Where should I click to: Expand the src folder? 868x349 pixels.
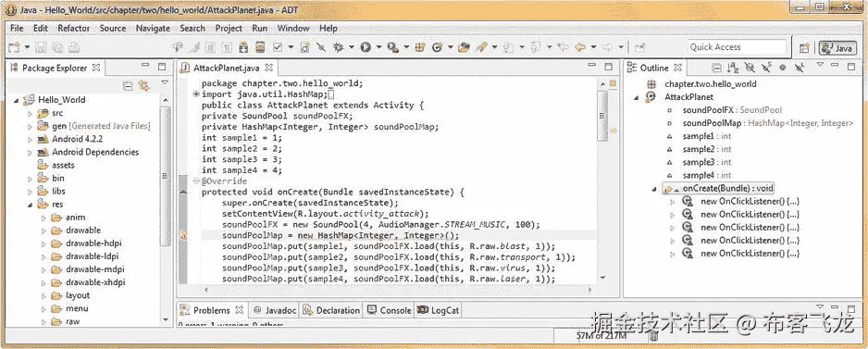click(31, 113)
